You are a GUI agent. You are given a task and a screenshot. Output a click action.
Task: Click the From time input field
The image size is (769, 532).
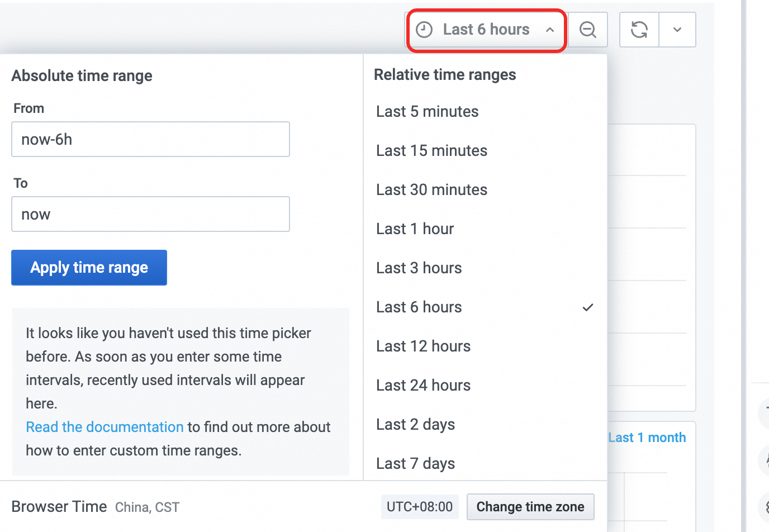pos(150,139)
